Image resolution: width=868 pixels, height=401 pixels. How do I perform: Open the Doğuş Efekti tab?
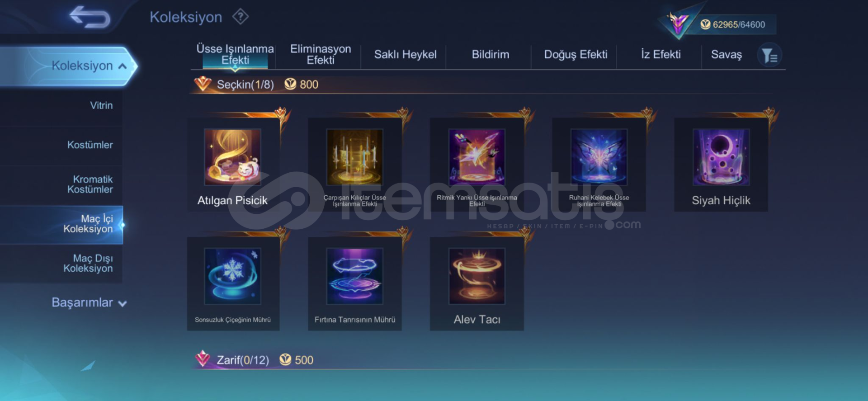point(576,55)
